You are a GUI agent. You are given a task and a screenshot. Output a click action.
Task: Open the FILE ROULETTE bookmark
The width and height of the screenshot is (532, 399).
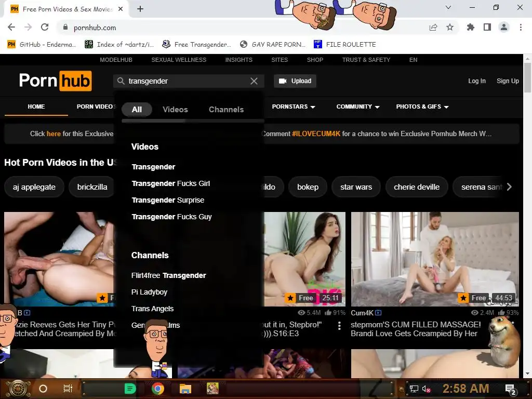click(x=345, y=45)
